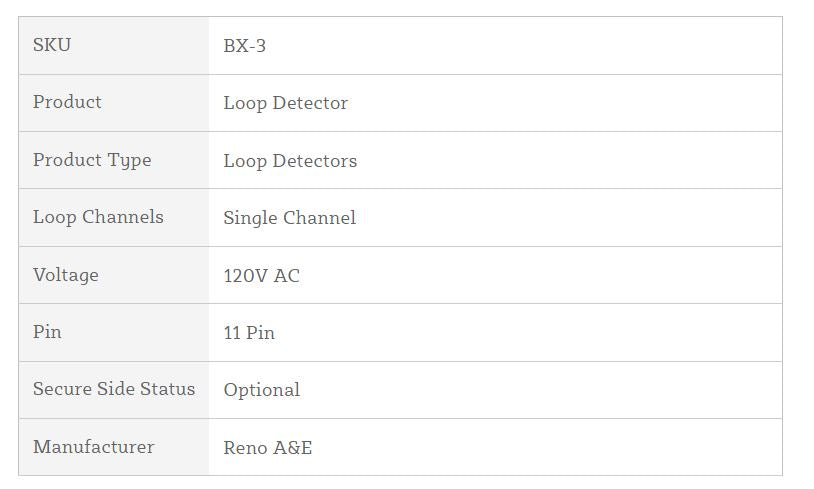814x489 pixels.
Task: Click the Product Type label
Action: 92,160
